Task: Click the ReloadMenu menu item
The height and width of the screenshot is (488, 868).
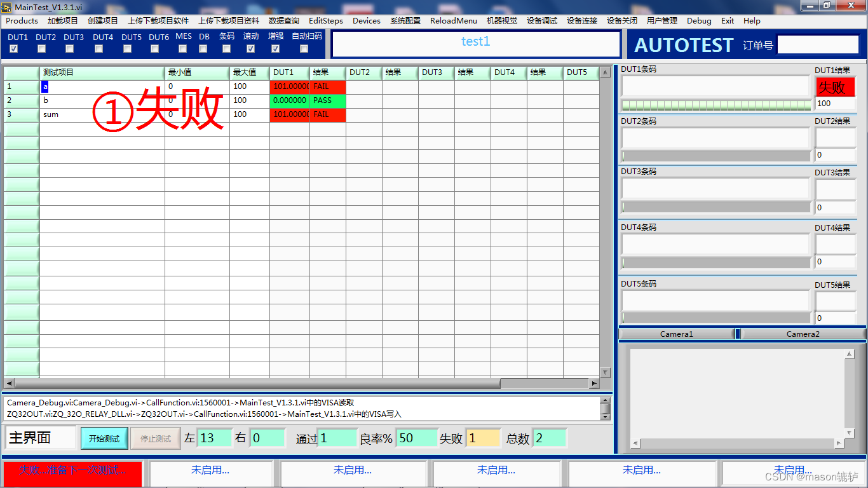Action: pyautogui.click(x=454, y=20)
